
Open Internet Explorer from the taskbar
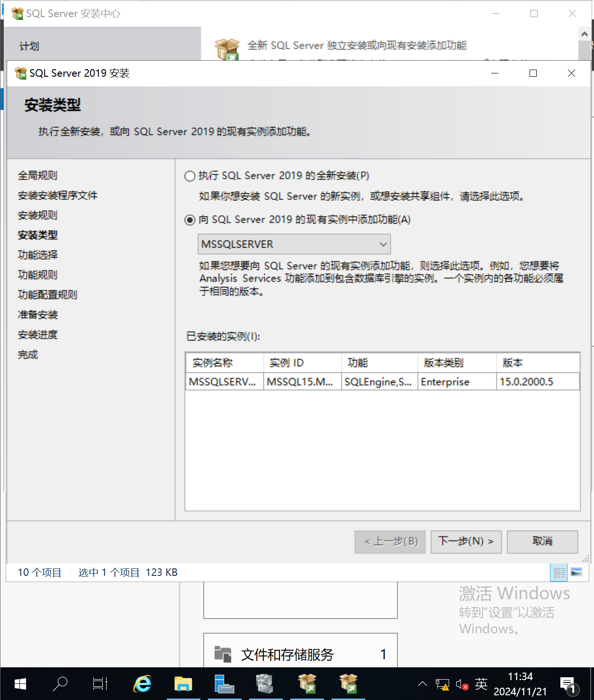142,684
